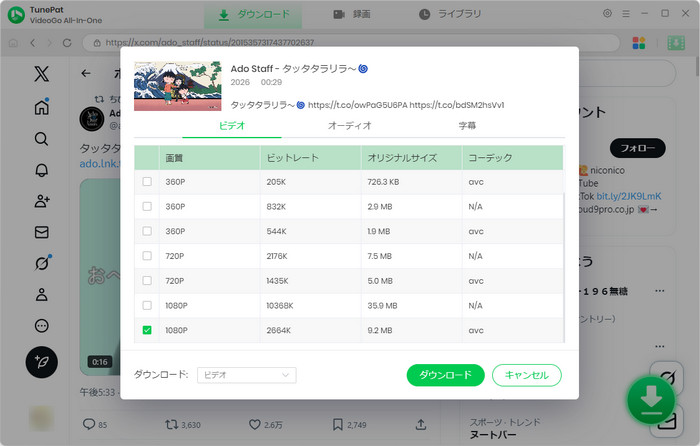This screenshot has height=446, width=700.
Task: Open Grok icon in X sidebar
Action: [42, 263]
